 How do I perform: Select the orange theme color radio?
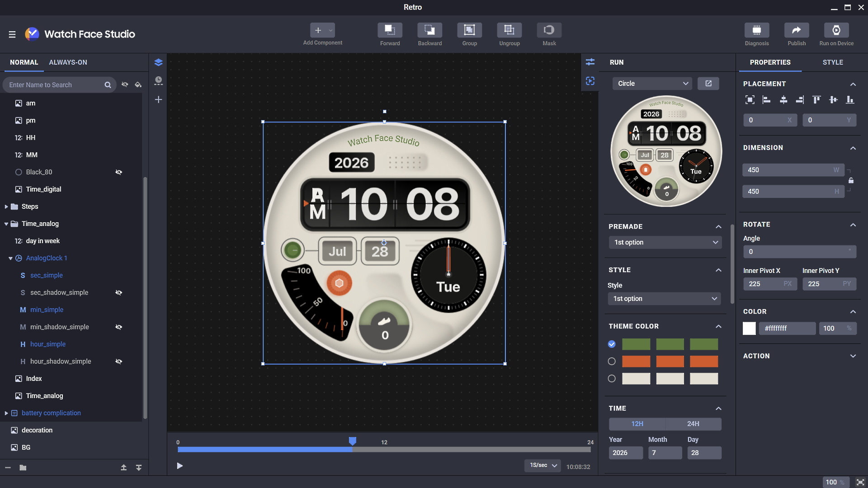pyautogui.click(x=612, y=361)
